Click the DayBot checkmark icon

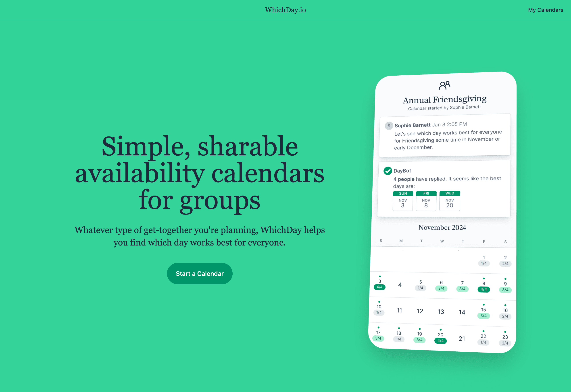click(x=388, y=170)
